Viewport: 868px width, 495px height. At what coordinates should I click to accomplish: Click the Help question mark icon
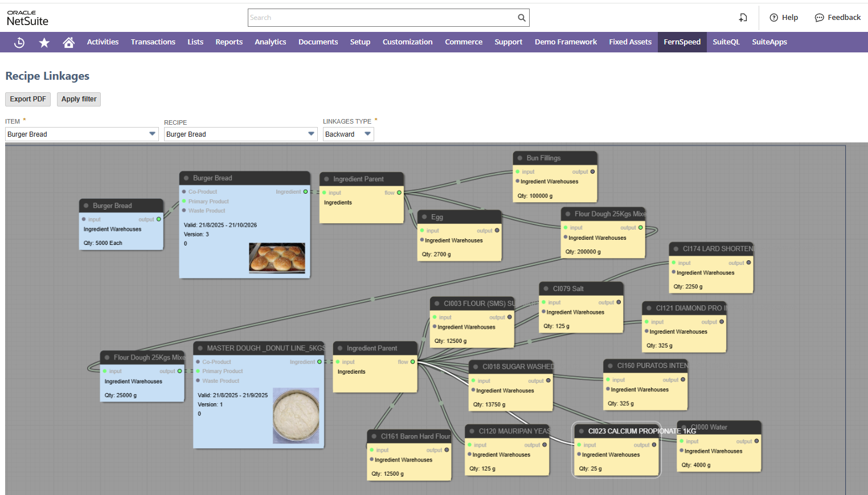pyautogui.click(x=773, y=18)
